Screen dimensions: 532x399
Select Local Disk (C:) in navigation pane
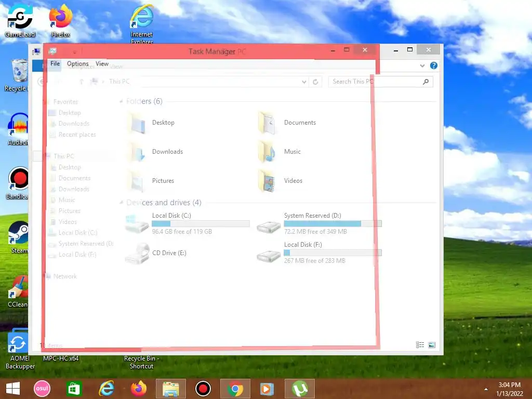tap(78, 233)
